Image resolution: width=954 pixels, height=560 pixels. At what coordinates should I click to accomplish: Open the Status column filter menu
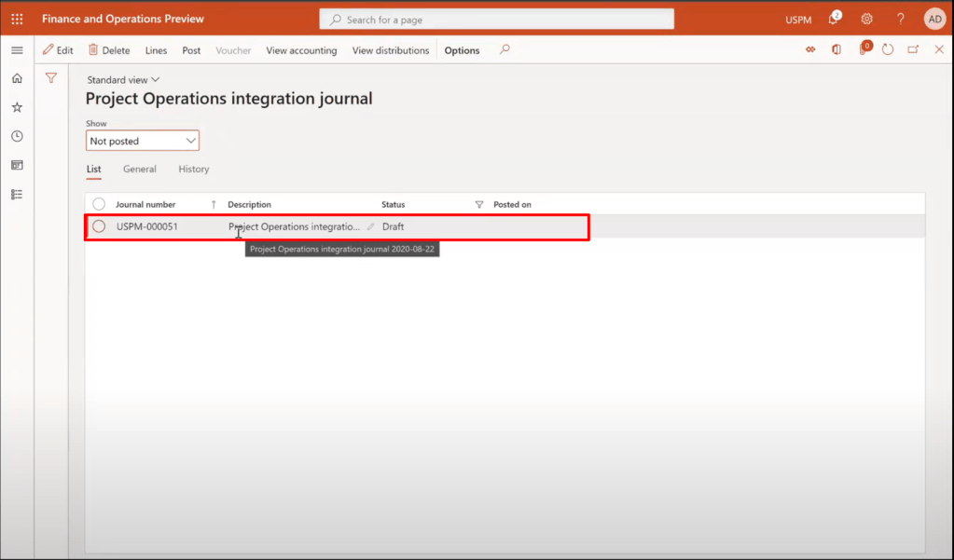pyautogui.click(x=479, y=204)
